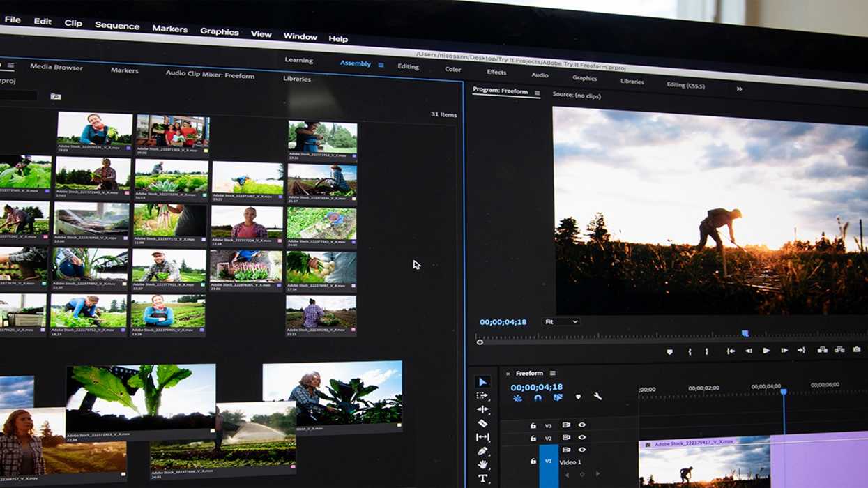Switch to Audio Clip Mixer: Freeform tab
868x488 pixels.
pos(210,74)
